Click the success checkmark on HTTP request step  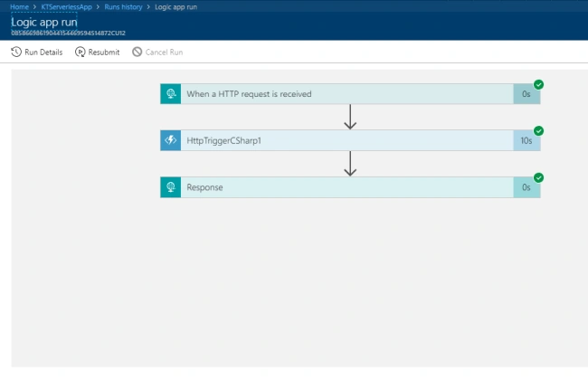tap(538, 84)
